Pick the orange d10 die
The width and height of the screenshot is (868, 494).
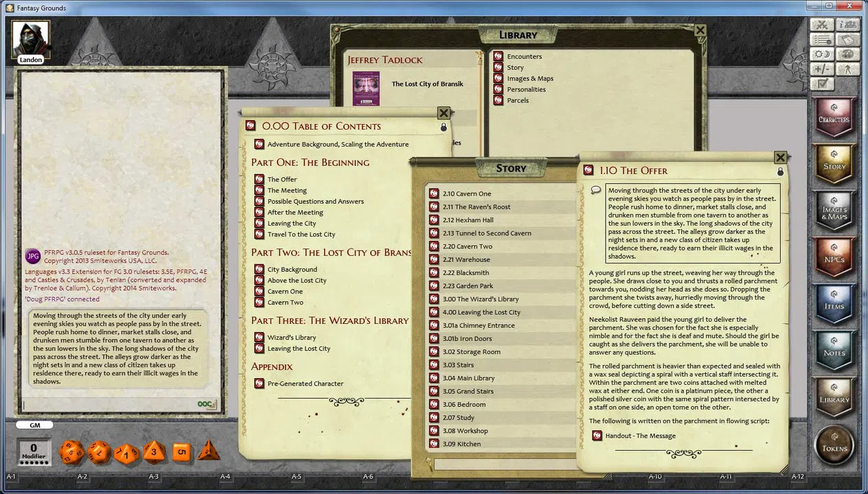[126, 454]
